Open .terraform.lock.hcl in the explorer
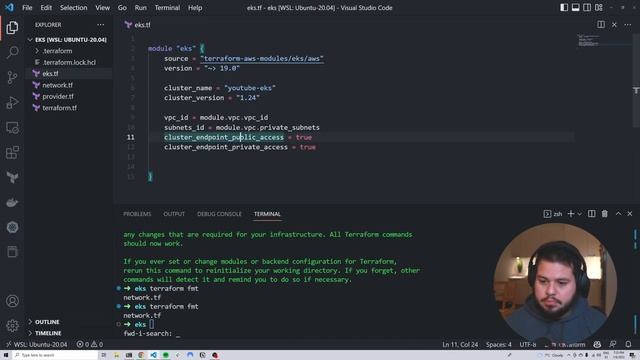The width and height of the screenshot is (640, 360). (x=69, y=62)
